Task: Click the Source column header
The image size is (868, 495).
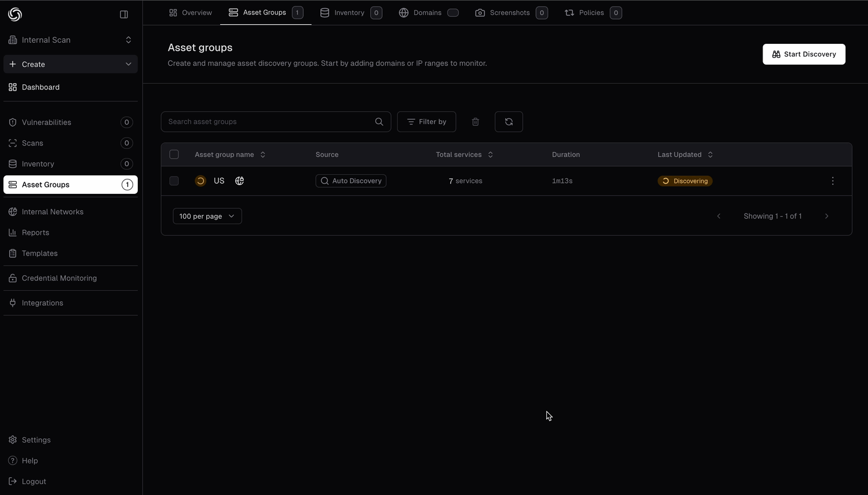Action: (x=327, y=155)
